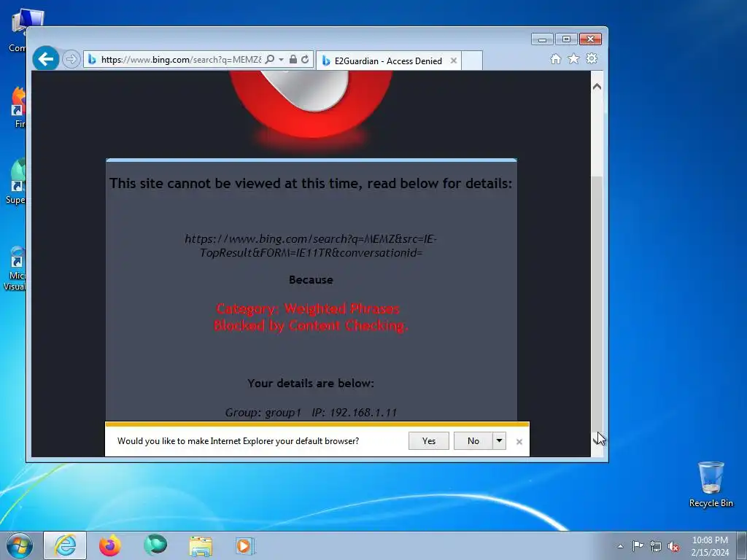This screenshot has height=560, width=747.
Task: Open Windows Media Player from taskbar
Action: coord(245,545)
